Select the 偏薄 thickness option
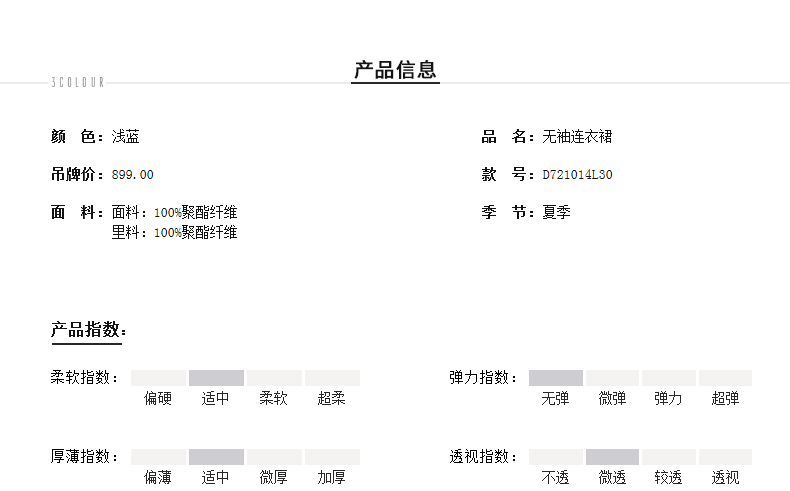790x491 pixels. (158, 477)
